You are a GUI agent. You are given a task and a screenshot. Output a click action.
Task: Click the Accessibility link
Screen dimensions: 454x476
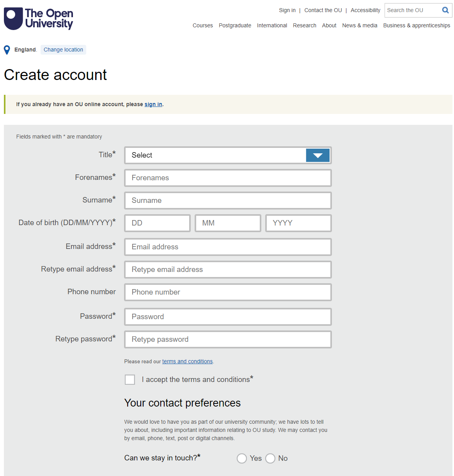point(365,10)
